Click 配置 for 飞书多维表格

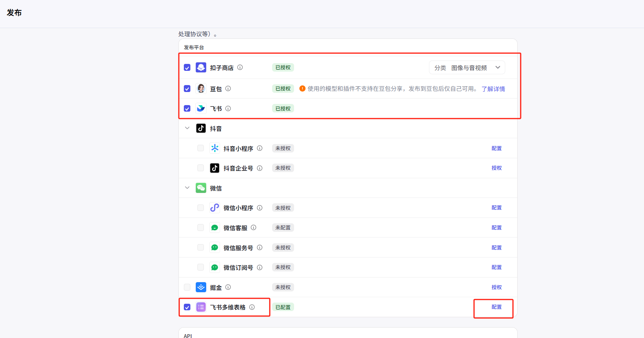pos(497,307)
